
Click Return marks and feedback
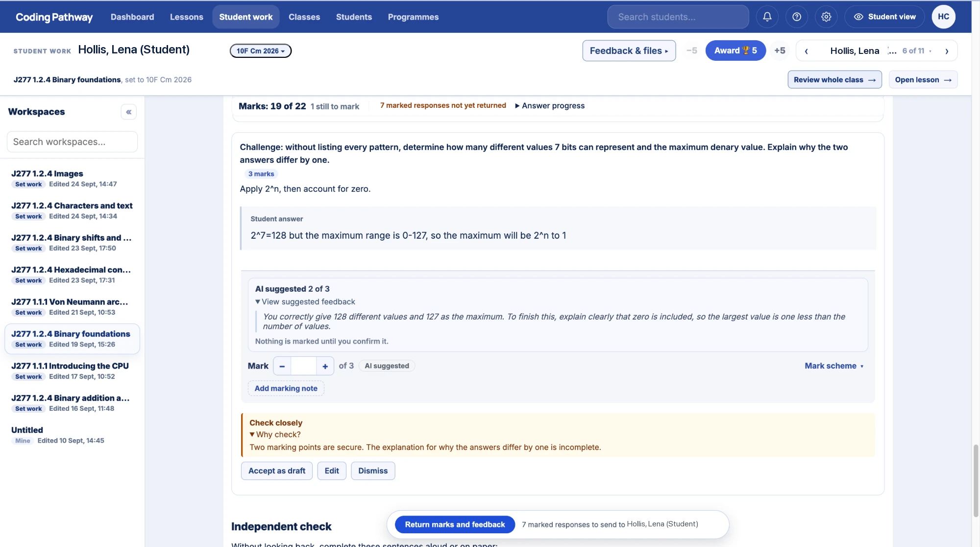[x=455, y=524]
